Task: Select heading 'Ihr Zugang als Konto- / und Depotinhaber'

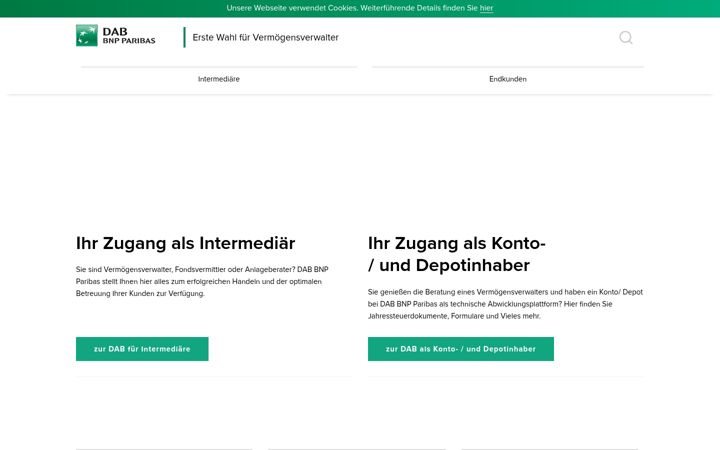Action: [x=456, y=254]
